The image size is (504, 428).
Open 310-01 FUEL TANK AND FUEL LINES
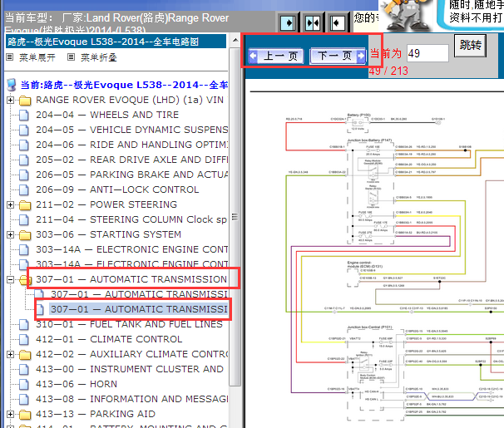(x=129, y=324)
